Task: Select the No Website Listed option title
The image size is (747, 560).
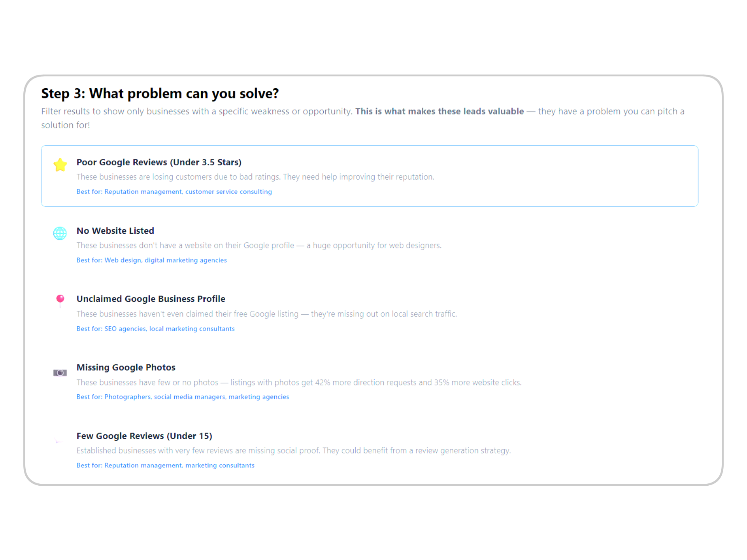Action: [x=115, y=231]
